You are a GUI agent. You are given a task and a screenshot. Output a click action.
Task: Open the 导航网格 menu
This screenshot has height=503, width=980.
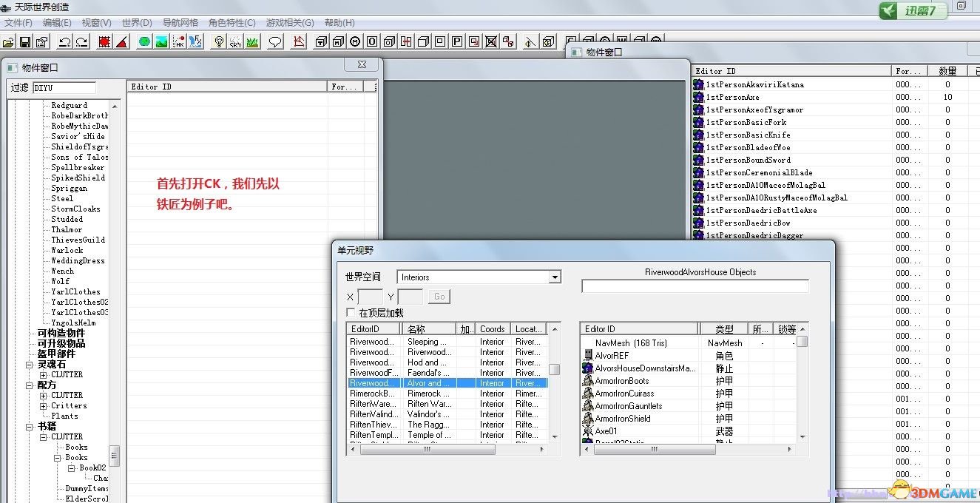180,23
